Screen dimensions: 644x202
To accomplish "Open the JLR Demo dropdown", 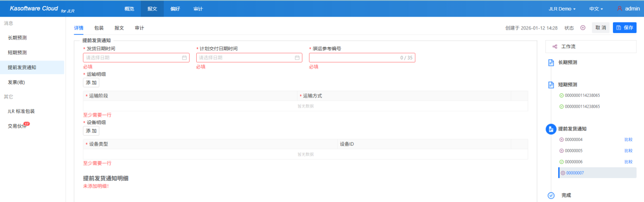I will click(562, 9).
